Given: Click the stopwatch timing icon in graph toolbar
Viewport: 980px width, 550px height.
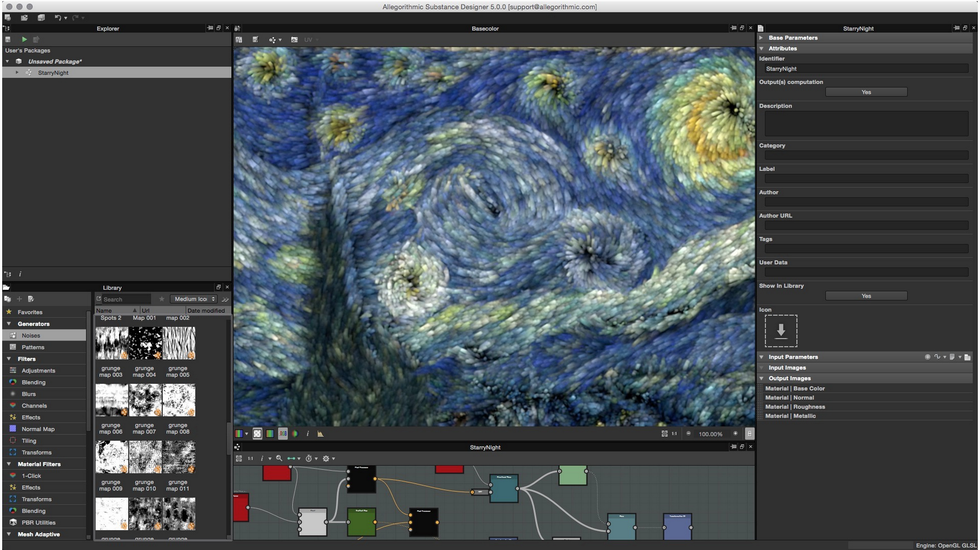Looking at the screenshot, I should coord(310,459).
